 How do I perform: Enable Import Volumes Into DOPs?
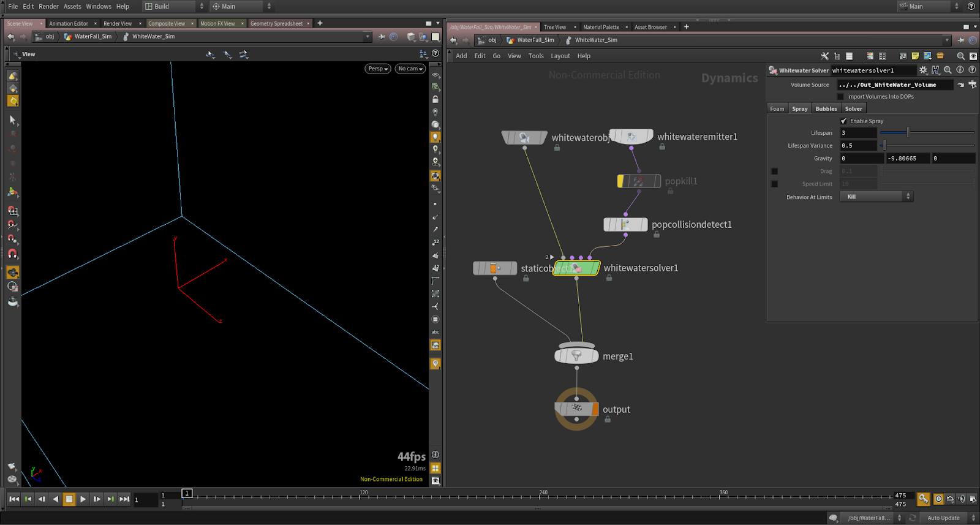[x=840, y=97]
